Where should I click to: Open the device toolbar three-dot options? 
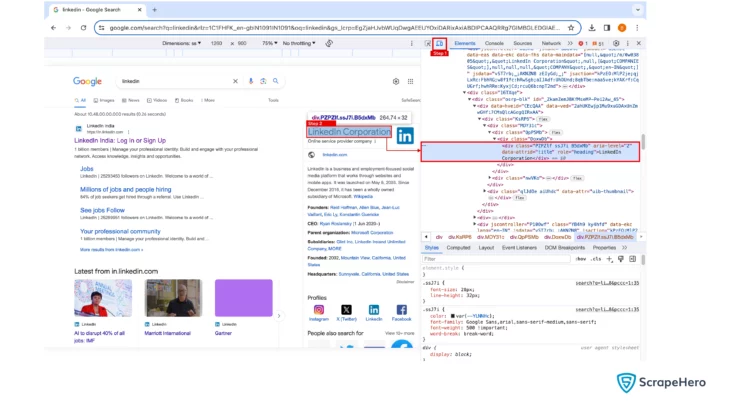[x=411, y=43]
